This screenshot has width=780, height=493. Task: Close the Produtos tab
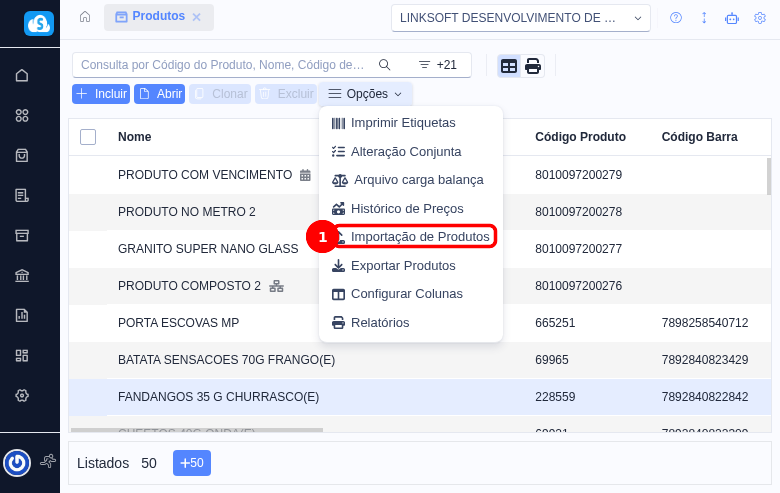coord(196,17)
